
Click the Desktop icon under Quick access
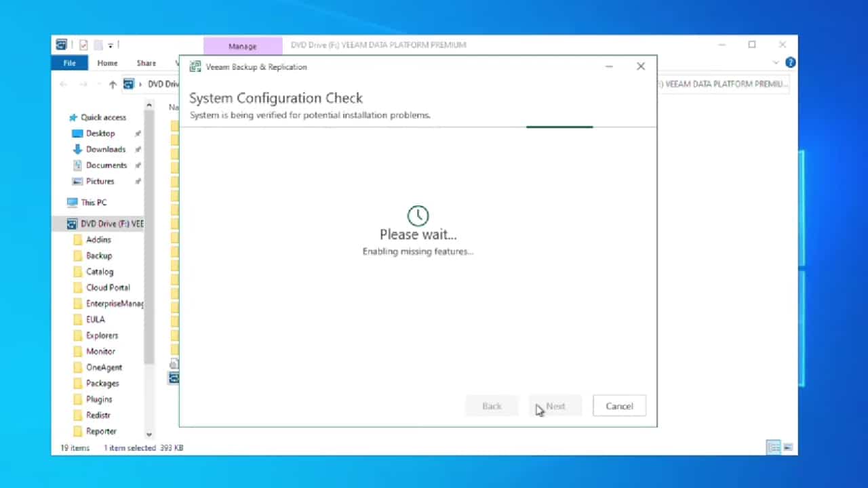point(77,134)
